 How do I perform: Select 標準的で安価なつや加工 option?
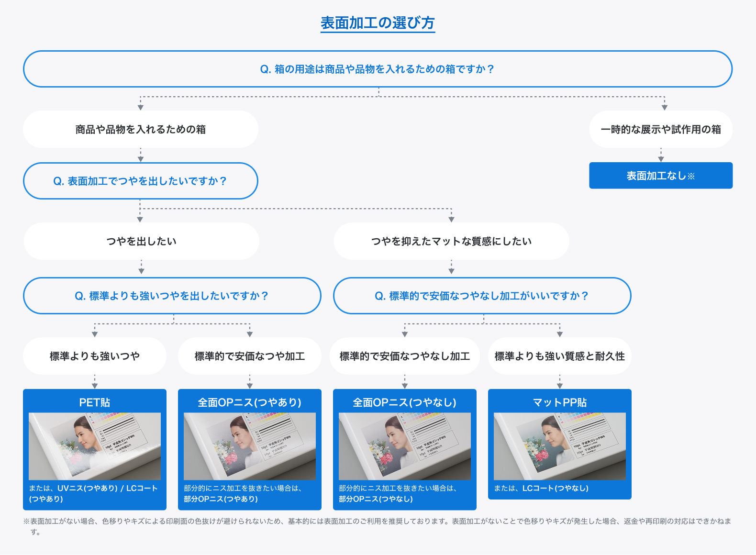(250, 356)
